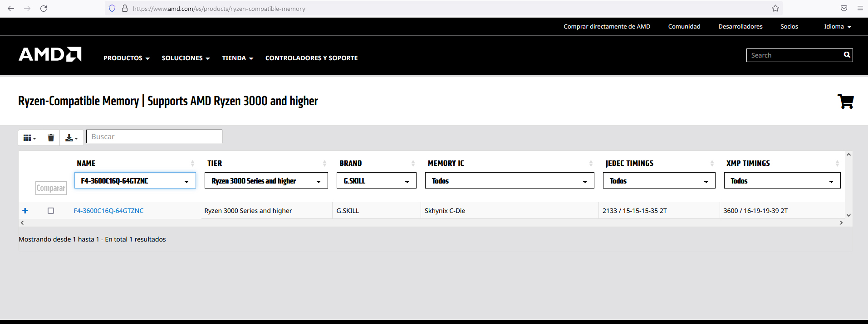The width and height of the screenshot is (868, 324).
Task: Open the export download dropdown icon
Action: point(72,138)
